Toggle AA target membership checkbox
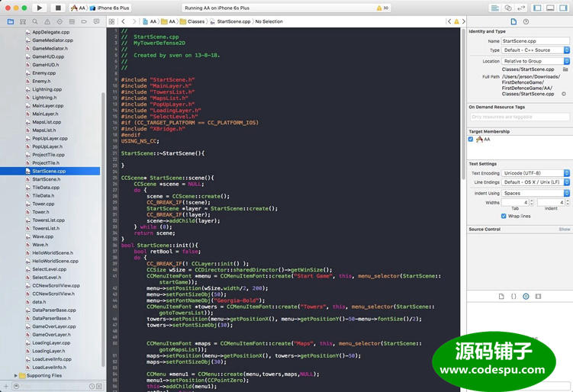Viewport: 573px width, 392px height. tap(471, 140)
